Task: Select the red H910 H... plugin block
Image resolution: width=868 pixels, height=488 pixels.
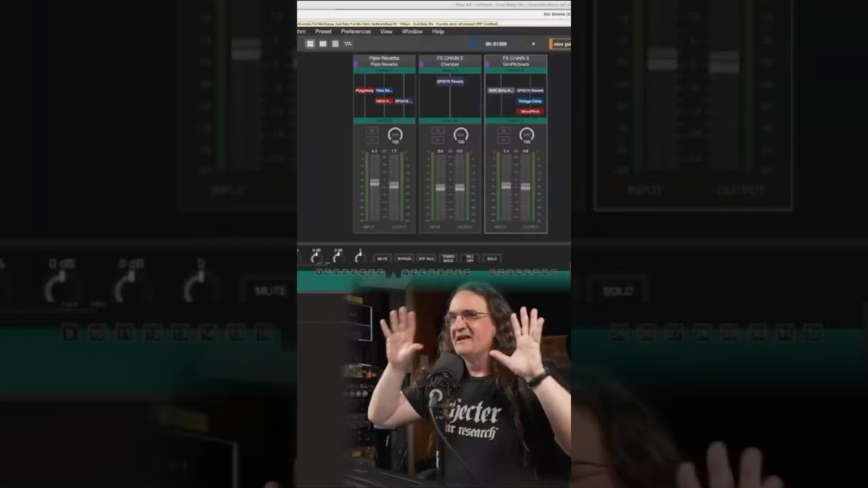Action: coord(384,101)
